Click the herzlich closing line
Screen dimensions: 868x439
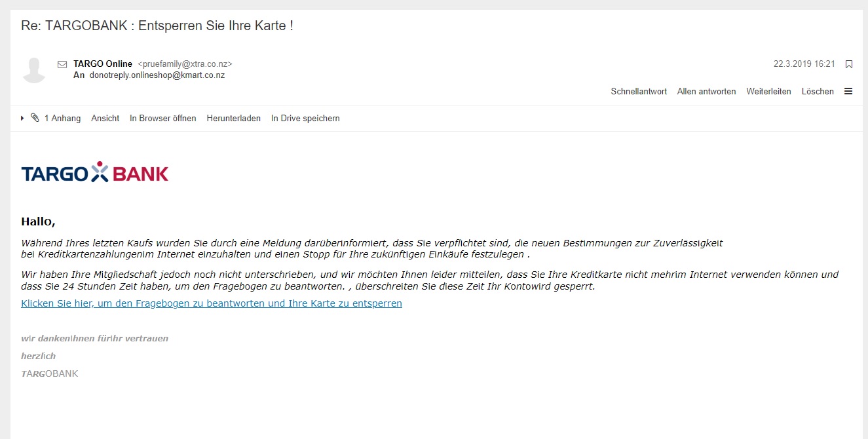coord(39,356)
